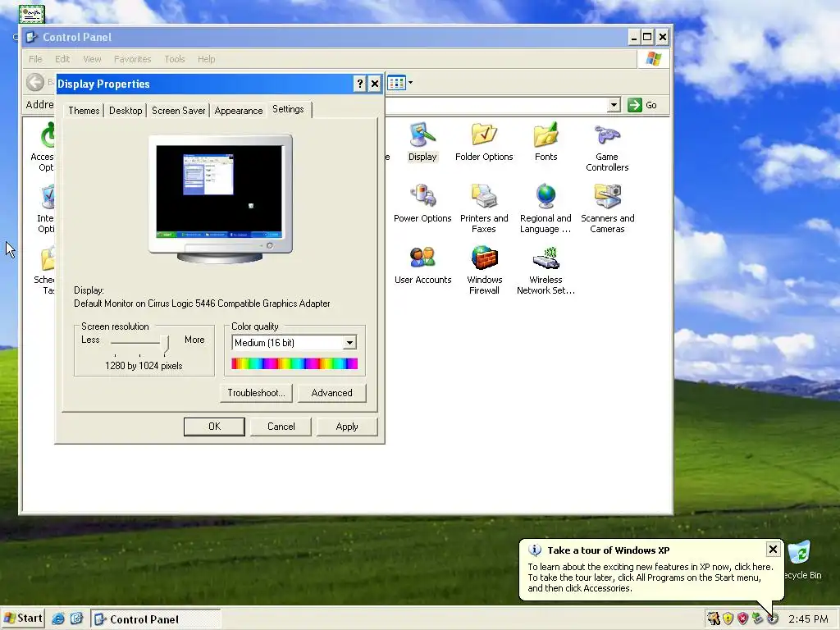The width and height of the screenshot is (840, 630).
Task: Open the Game Controllers icon
Action: [x=607, y=148]
